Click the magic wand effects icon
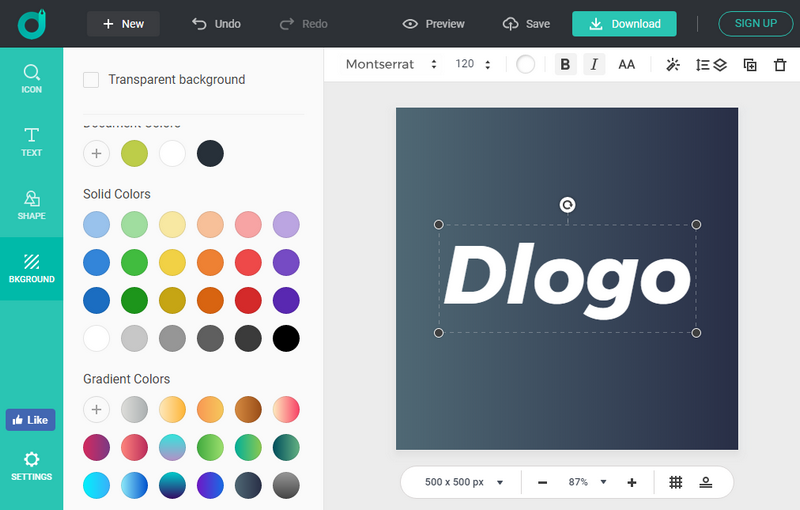The image size is (800, 510). 673,65
